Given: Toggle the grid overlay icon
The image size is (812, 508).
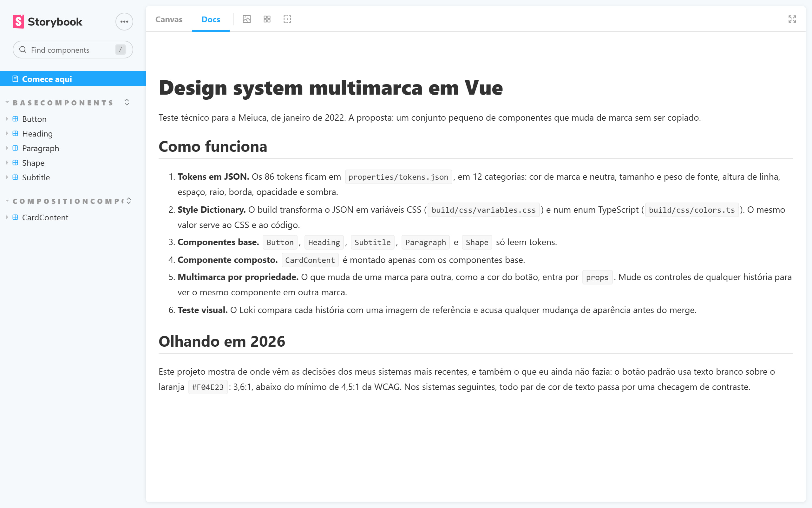Looking at the screenshot, I should pyautogui.click(x=267, y=19).
